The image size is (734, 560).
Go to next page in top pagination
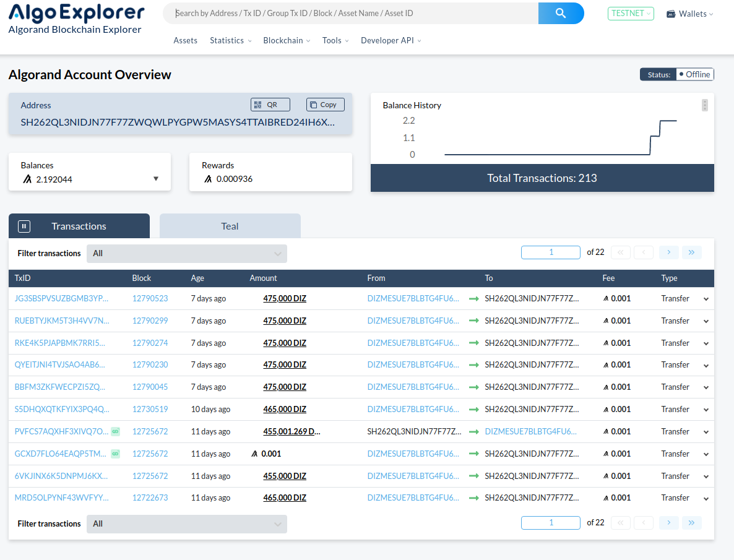tap(669, 252)
